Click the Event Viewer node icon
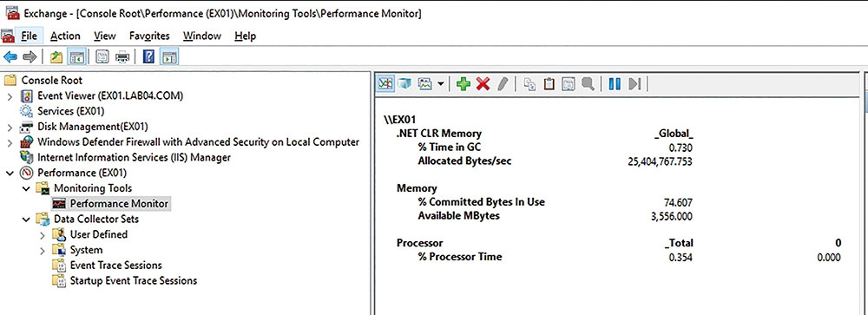 coord(28,95)
